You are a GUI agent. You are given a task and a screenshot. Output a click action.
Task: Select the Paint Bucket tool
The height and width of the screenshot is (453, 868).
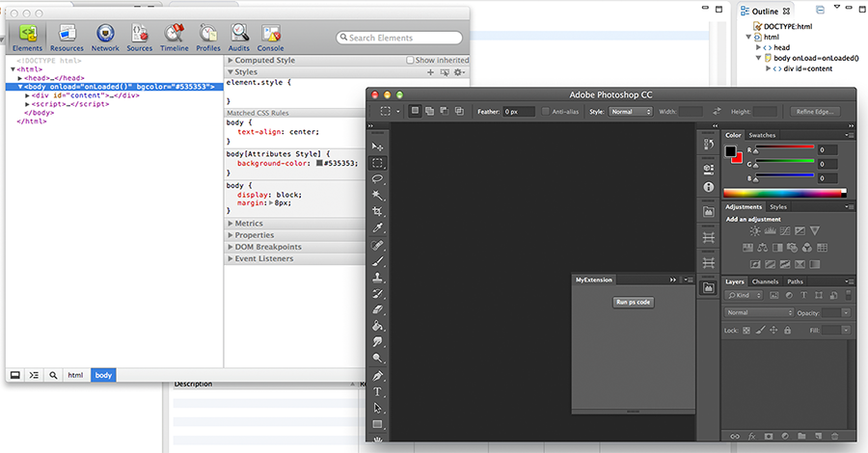[x=377, y=326]
